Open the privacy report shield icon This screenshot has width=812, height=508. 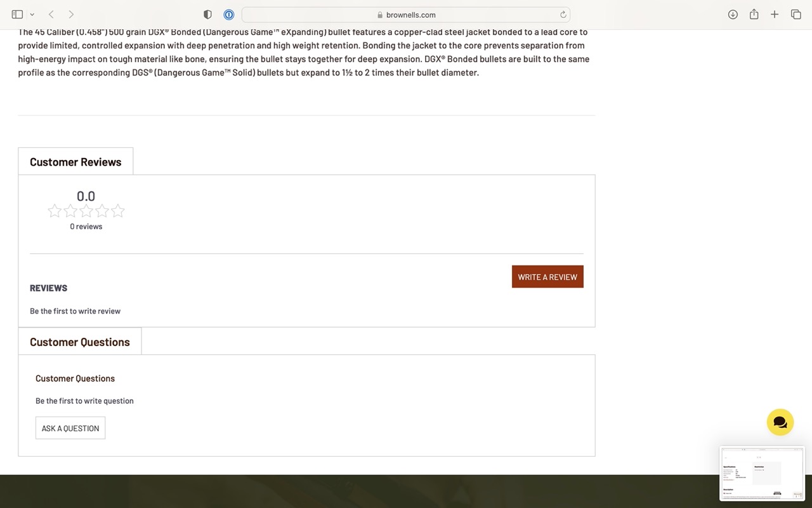(x=207, y=15)
